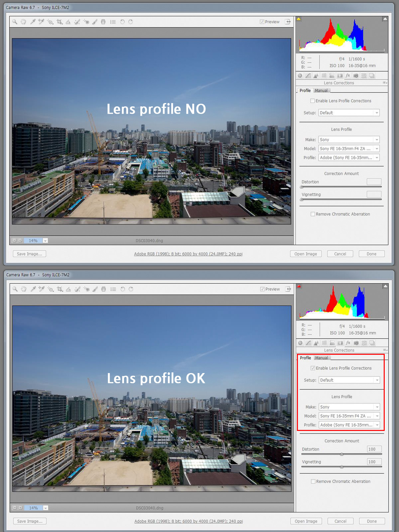
Task: Open the Setup dropdown in the top window
Action: coord(348,113)
